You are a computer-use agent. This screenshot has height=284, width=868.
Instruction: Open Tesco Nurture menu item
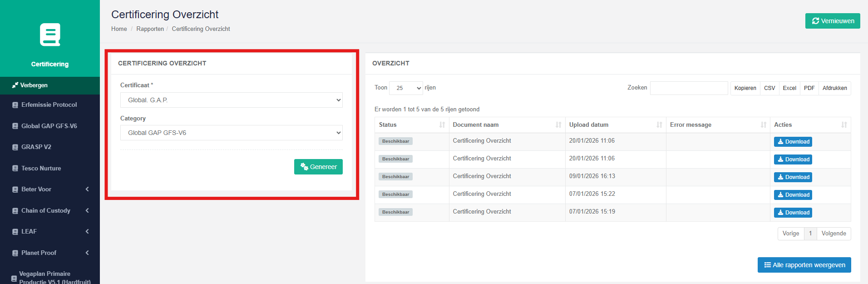coord(50,168)
